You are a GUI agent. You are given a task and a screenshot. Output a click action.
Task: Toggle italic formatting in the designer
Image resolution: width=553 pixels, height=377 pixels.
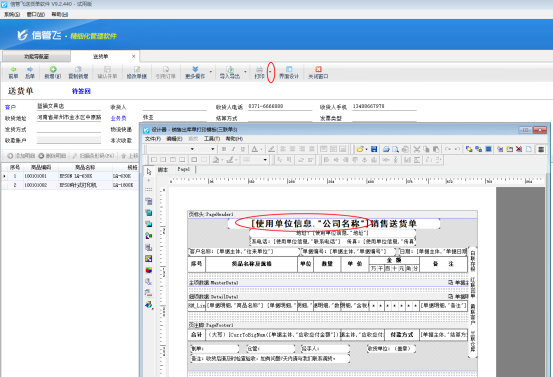(233, 149)
